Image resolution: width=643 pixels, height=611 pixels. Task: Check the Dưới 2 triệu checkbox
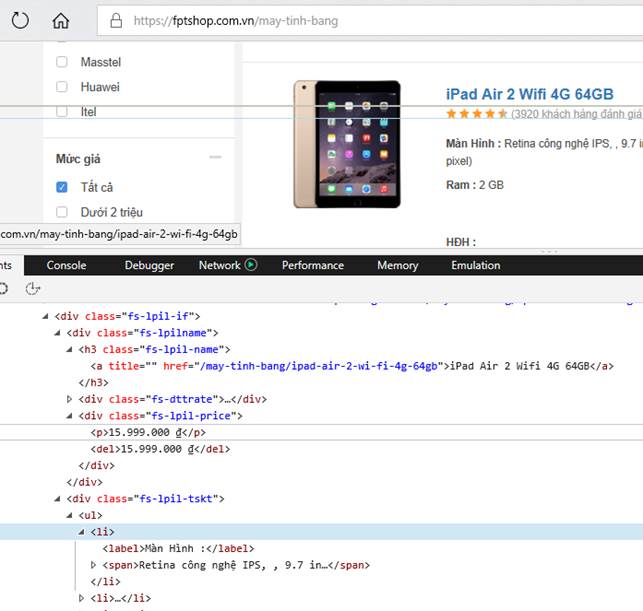pyautogui.click(x=62, y=212)
